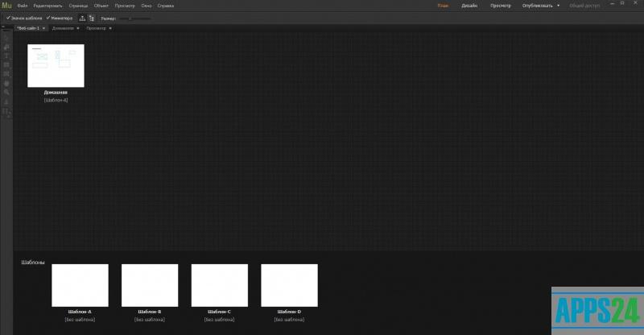Click the Просмотр mode link at top right
Viewport: 644px width, 335px height.
pyautogui.click(x=501, y=6)
